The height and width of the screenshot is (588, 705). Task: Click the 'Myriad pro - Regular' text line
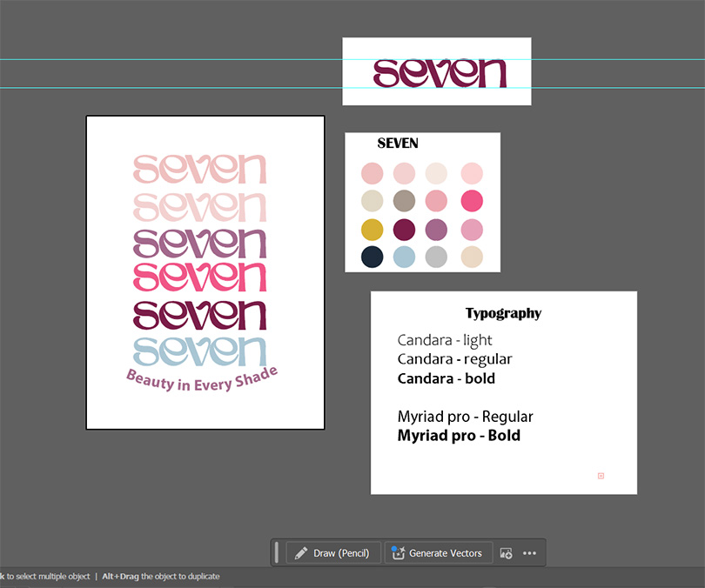[x=465, y=417]
